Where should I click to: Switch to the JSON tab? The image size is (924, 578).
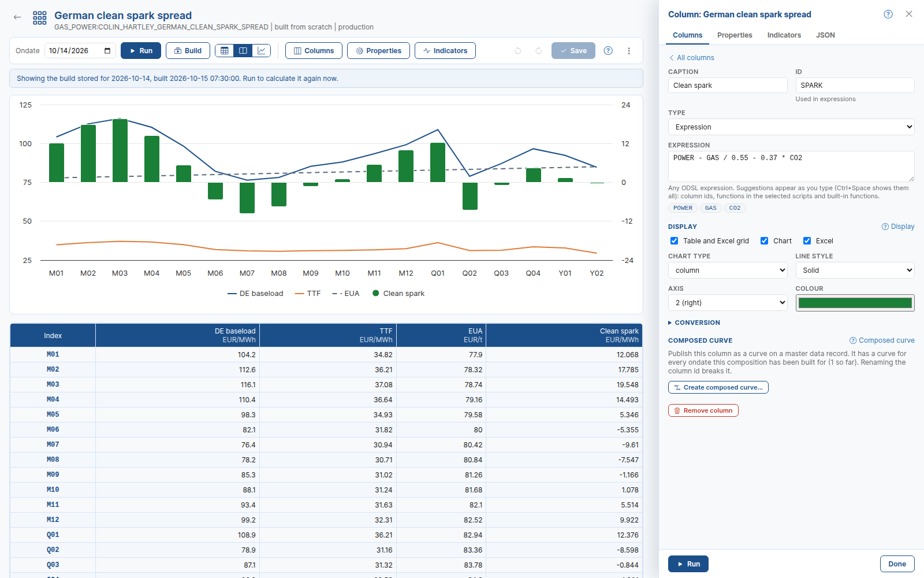(x=825, y=35)
